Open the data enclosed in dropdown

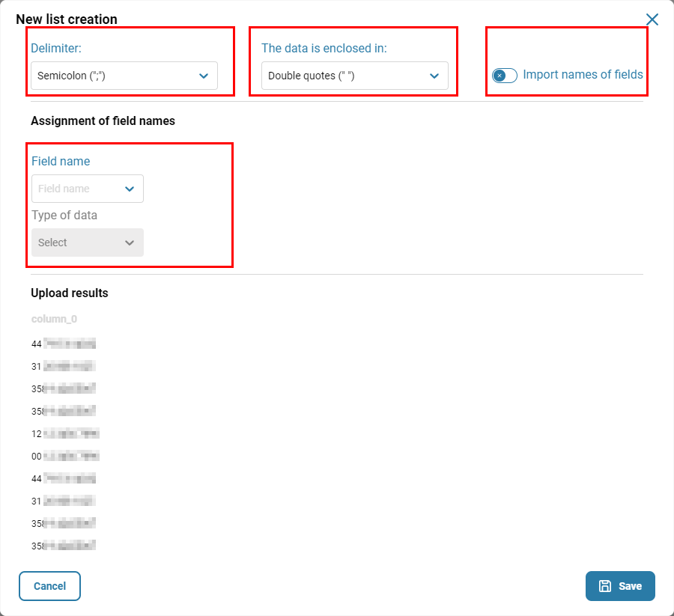pyautogui.click(x=355, y=76)
